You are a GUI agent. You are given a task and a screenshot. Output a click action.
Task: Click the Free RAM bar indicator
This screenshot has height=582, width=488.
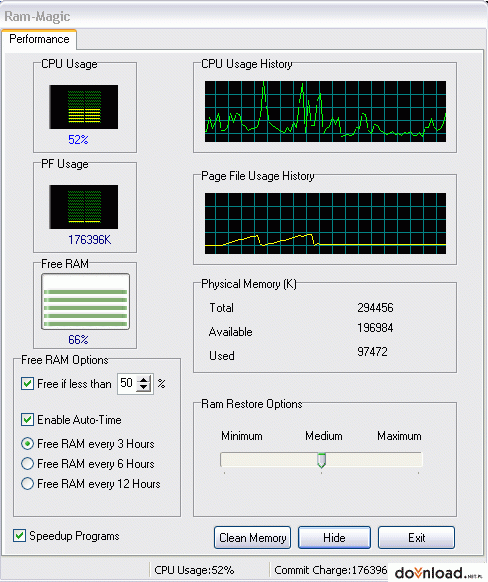pos(85,302)
